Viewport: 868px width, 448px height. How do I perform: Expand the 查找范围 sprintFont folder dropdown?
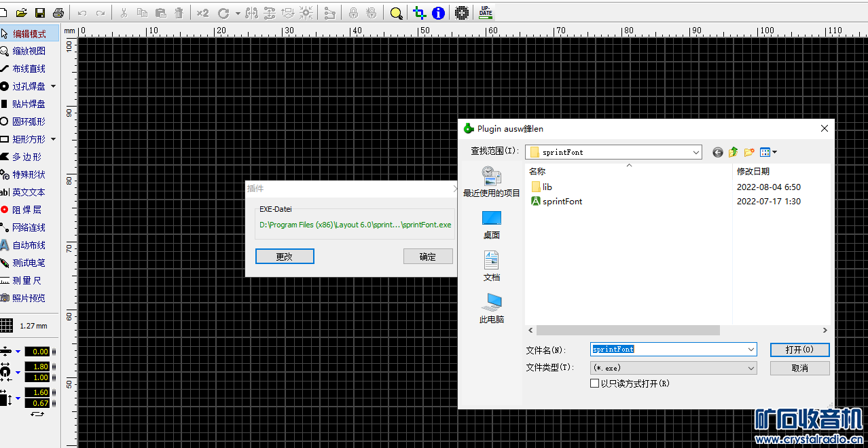click(x=695, y=153)
